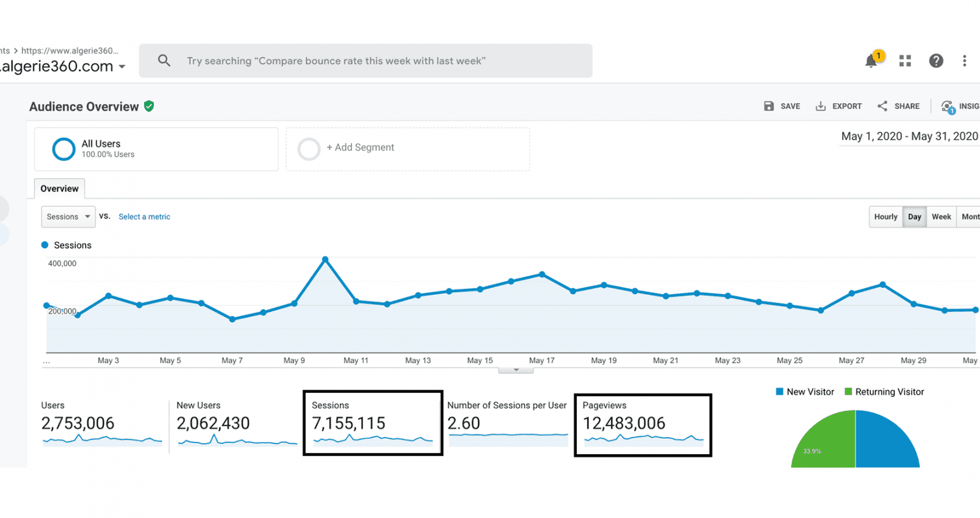Switch chart granularity to Hourly
Image resolution: width=980 pixels, height=518 pixels.
[886, 216]
